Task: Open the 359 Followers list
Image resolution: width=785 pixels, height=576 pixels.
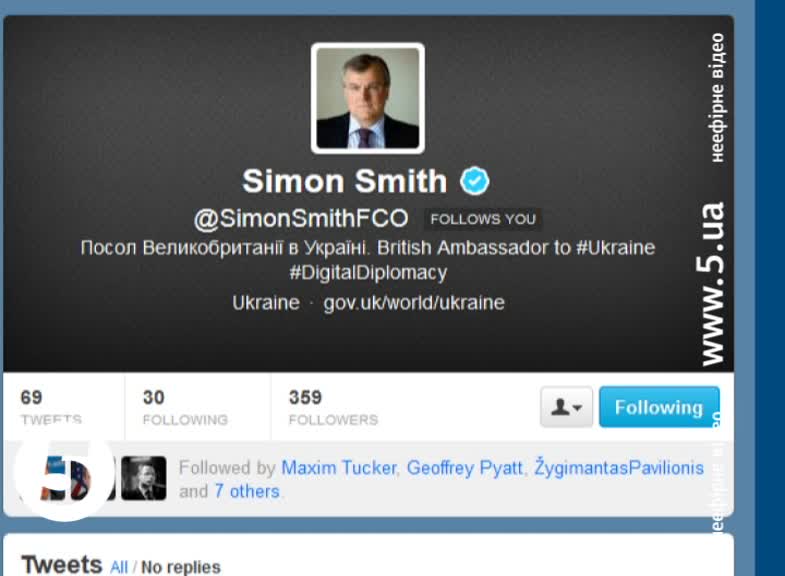Action: [x=333, y=407]
